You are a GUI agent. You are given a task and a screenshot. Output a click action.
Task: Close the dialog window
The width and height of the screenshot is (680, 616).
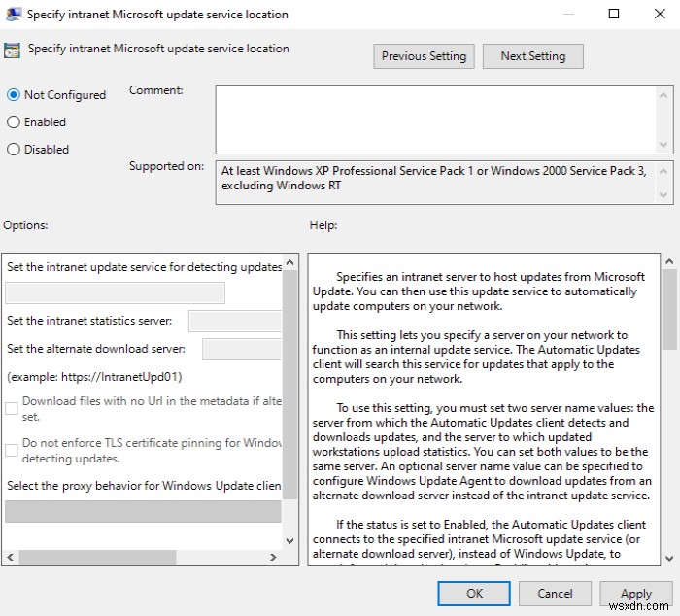[660, 14]
